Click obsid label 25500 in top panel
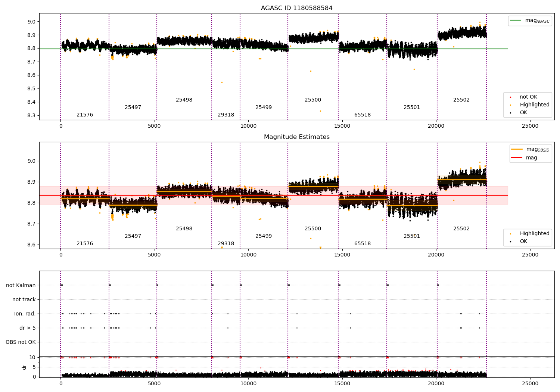This screenshot has width=560, height=392. [313, 100]
